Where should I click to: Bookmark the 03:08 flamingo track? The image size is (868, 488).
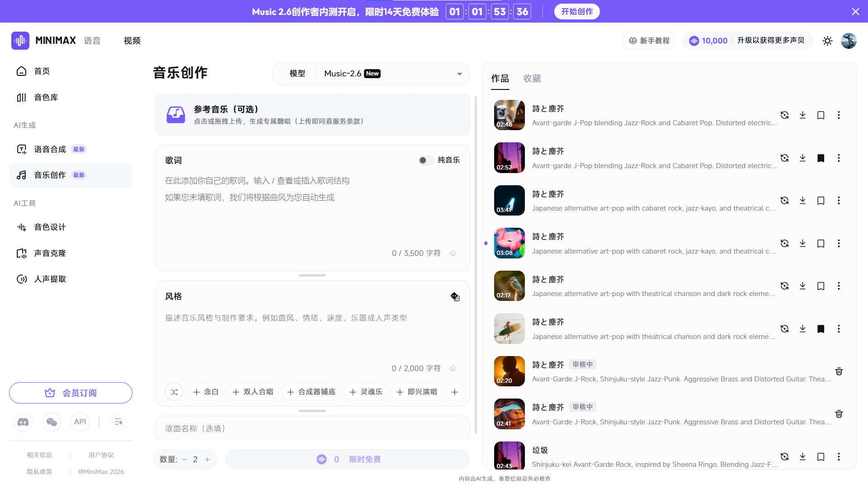(821, 244)
